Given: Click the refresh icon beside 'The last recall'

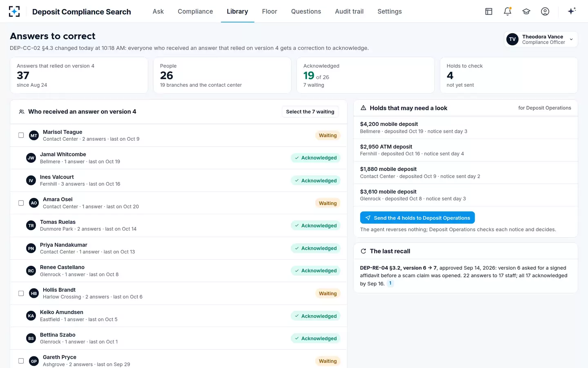Looking at the screenshot, I should [x=363, y=251].
